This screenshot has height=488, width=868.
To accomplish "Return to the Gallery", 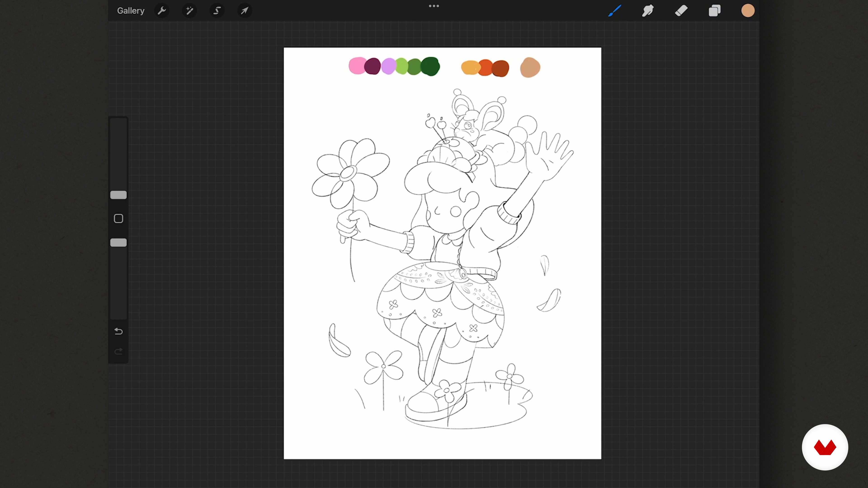I will [131, 11].
